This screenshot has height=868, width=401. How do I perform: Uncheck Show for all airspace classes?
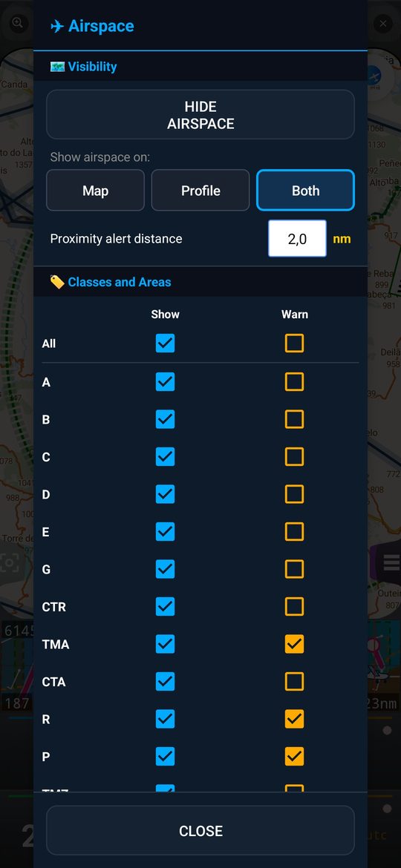pyautogui.click(x=165, y=343)
